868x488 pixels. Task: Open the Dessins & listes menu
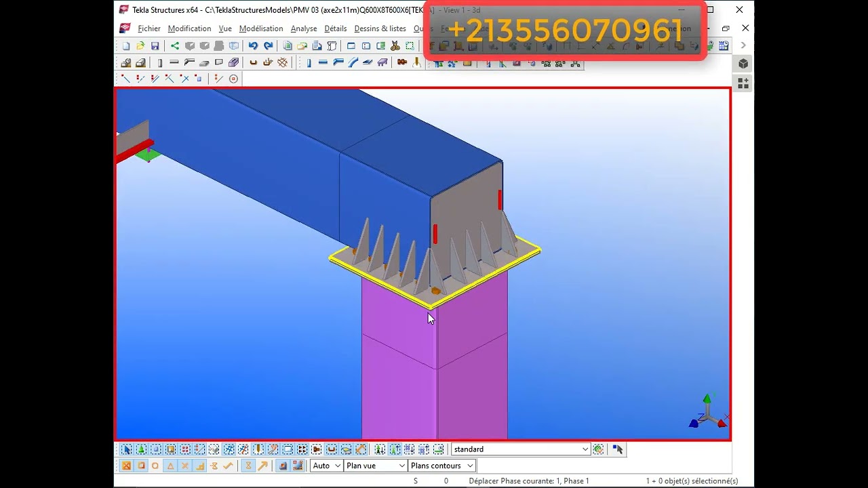(x=380, y=28)
